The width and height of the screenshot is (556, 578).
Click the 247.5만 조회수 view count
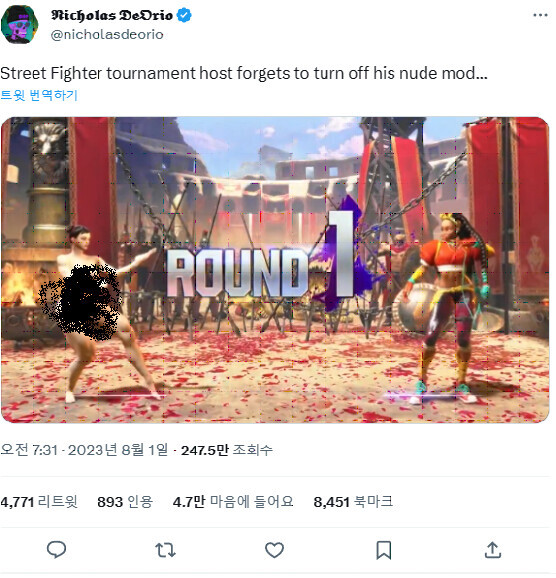coord(227,450)
